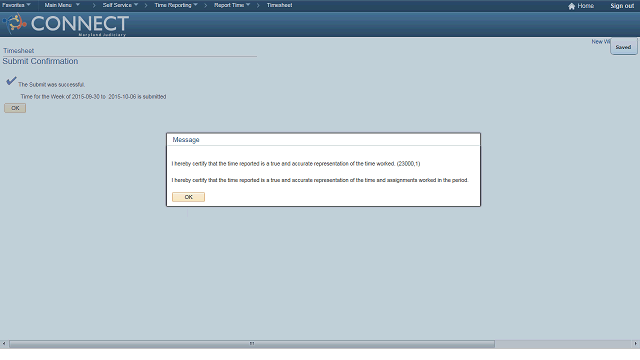
Task: Click the 'Submit Confirmation' heading
Action: point(40,61)
